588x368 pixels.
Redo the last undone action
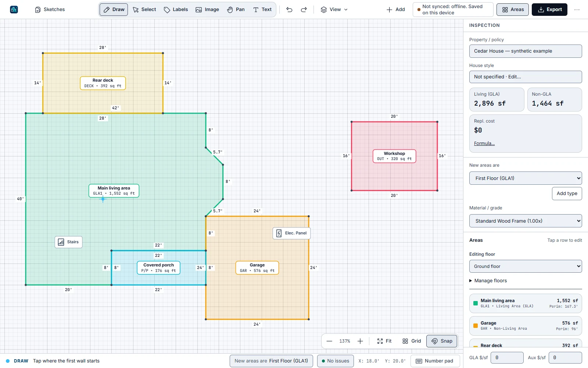[304, 10]
